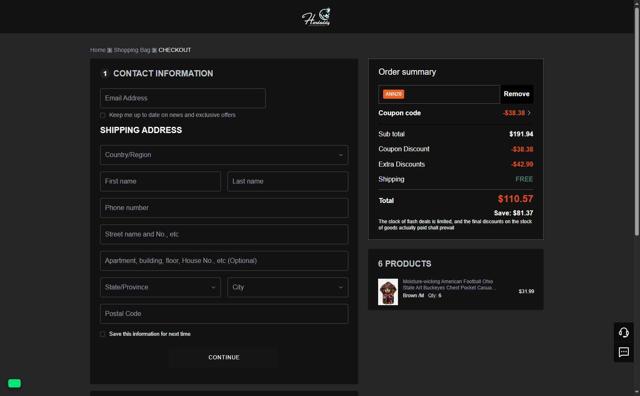Click the CHECKOUT breadcrumb
The image size is (640, 396).
coord(175,50)
